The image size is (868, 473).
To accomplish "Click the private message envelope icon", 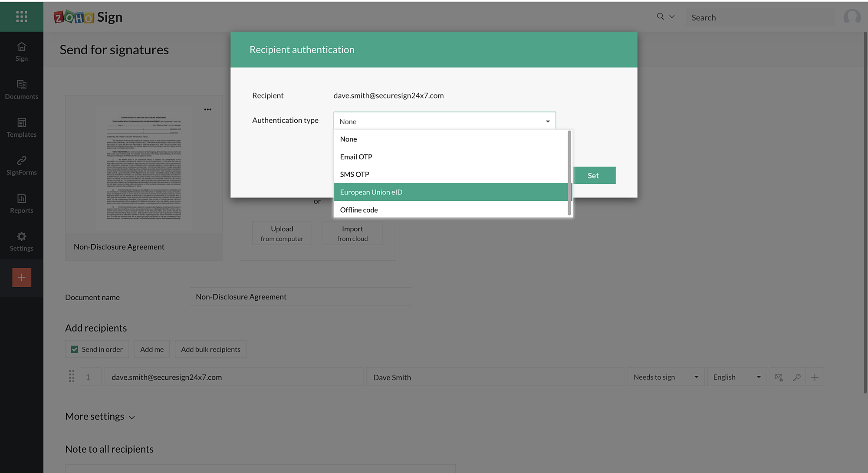I will 779,377.
